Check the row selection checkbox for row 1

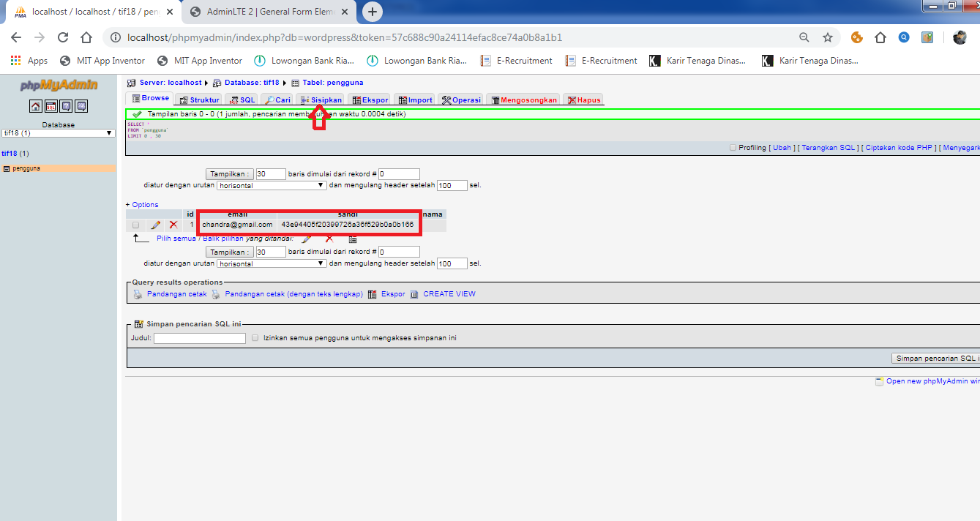click(135, 225)
